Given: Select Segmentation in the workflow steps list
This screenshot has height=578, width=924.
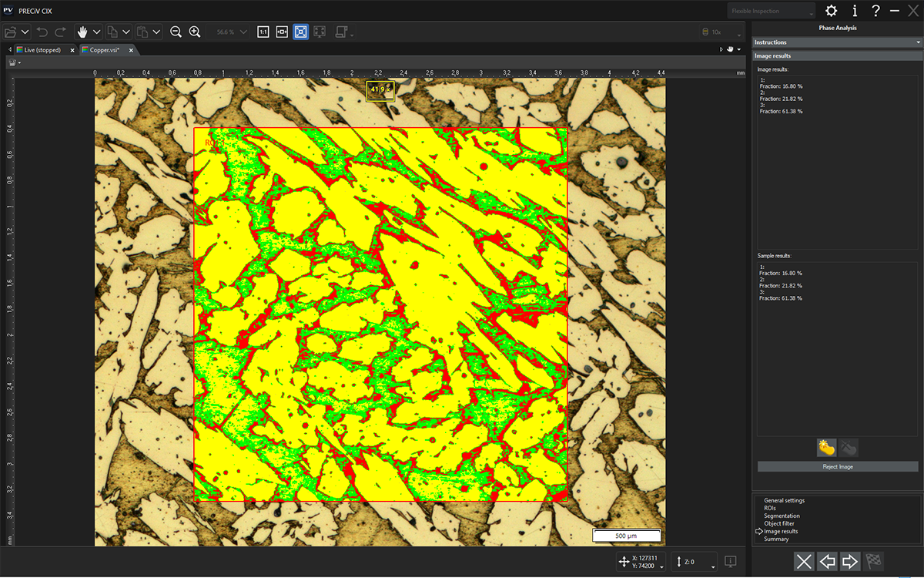Looking at the screenshot, I should coord(782,516).
